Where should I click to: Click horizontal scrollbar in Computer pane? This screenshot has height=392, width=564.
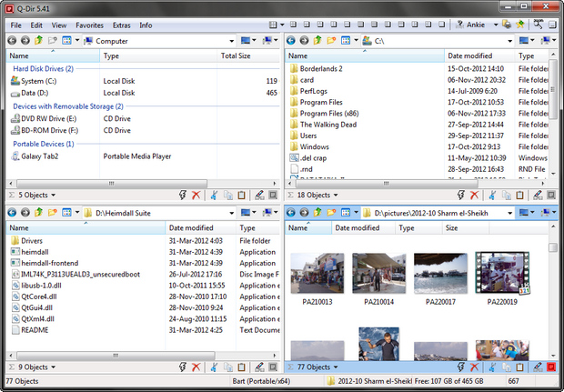tap(112, 184)
